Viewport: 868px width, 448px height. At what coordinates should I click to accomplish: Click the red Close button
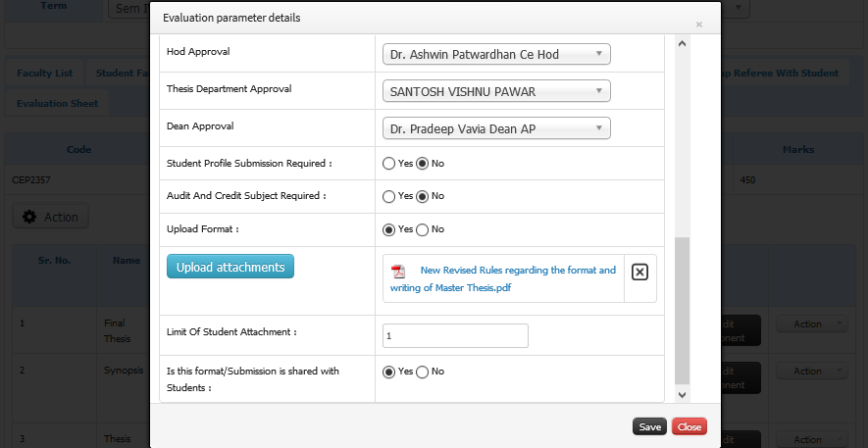pyautogui.click(x=689, y=426)
